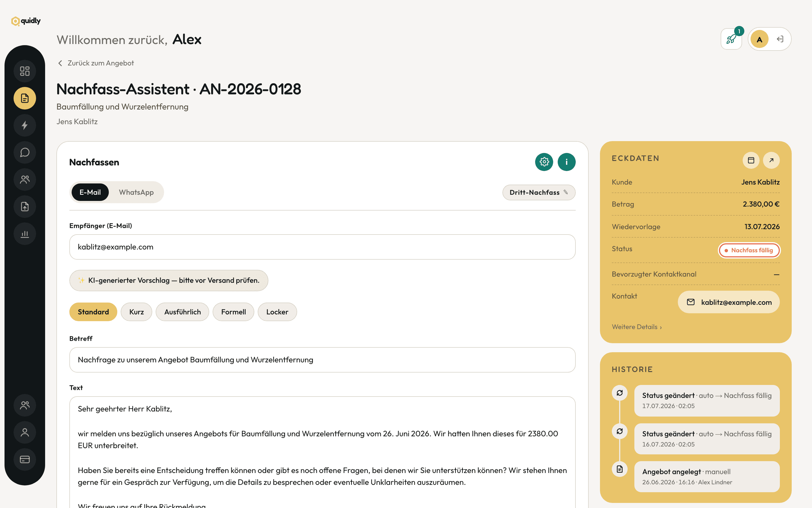Open the team group icon in lower sidebar
Image resolution: width=812 pixels, height=508 pixels.
25,405
